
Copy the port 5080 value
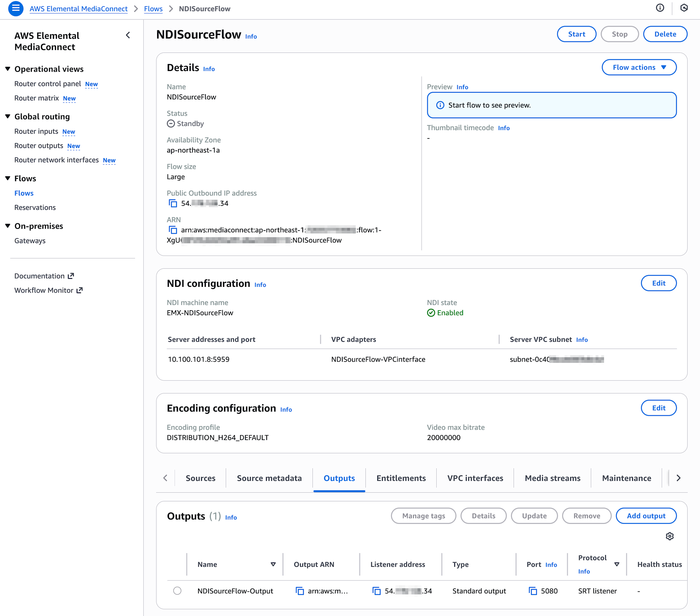[x=533, y=591]
